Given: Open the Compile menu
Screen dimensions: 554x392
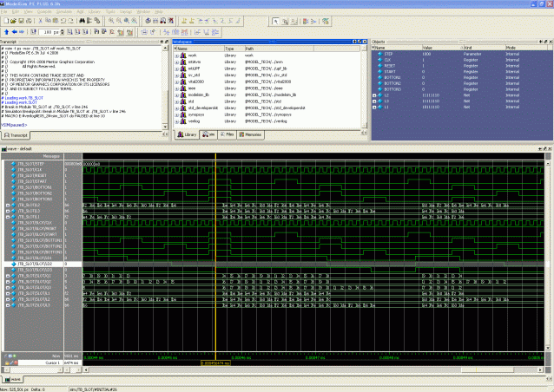Looking at the screenshot, I should tap(44, 11).
